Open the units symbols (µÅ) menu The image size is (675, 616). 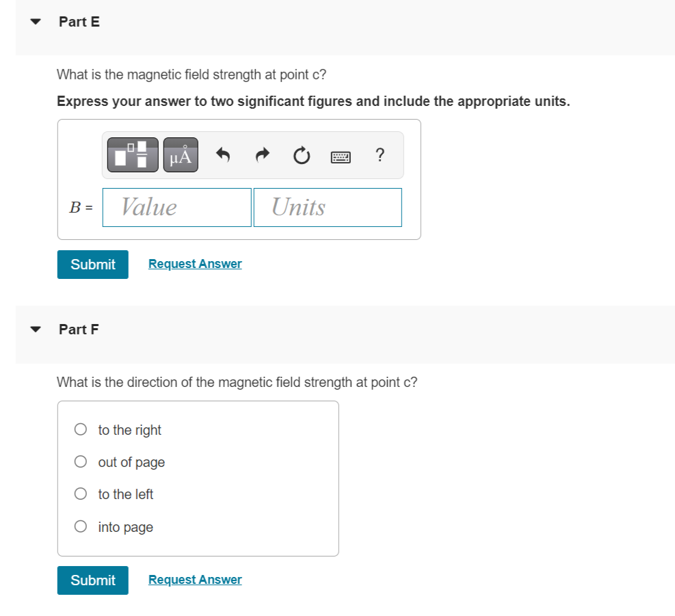point(181,155)
